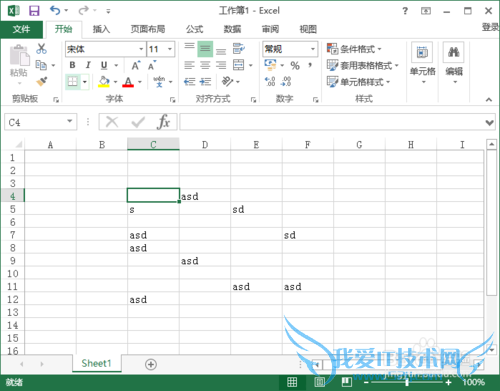The image size is (500, 391).
Task: Open the Cells group button
Action: point(422,63)
